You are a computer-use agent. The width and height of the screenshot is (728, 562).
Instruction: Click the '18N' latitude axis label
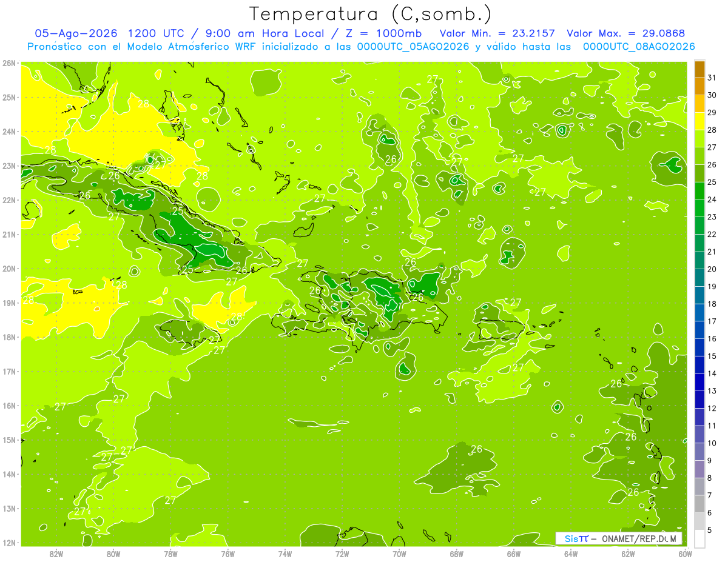click(x=9, y=337)
